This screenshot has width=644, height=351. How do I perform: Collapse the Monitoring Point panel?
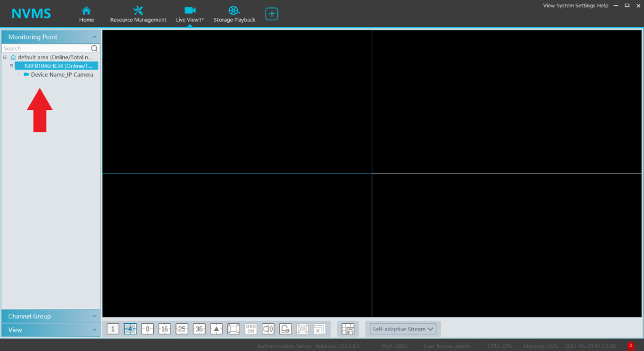94,37
